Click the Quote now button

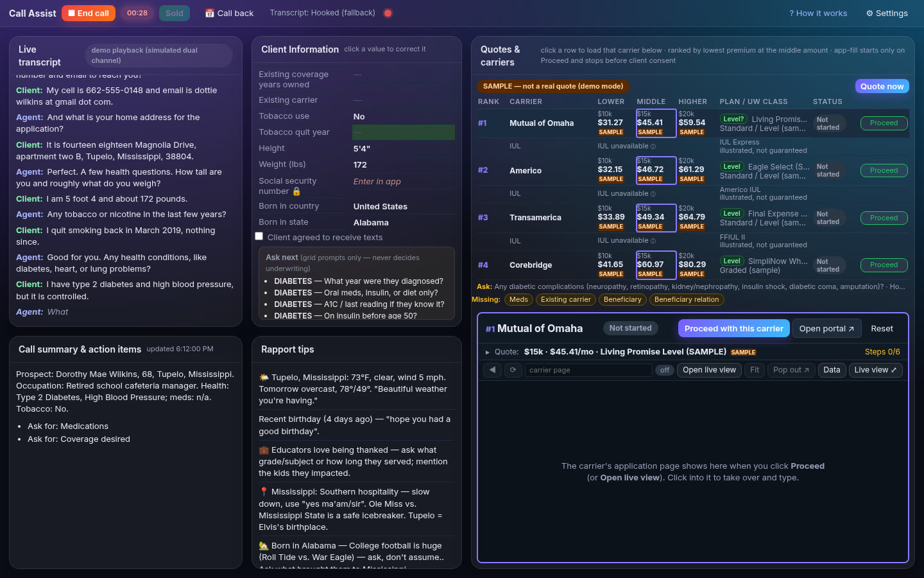[882, 86]
